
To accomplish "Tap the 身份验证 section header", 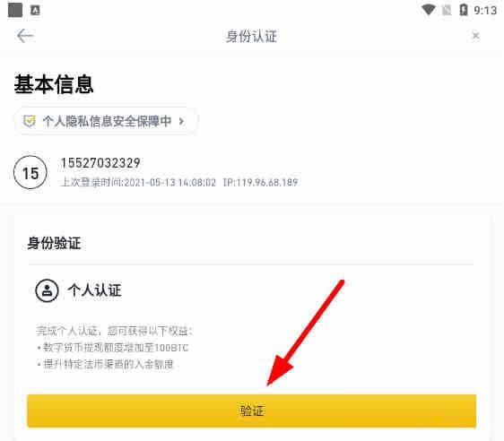I will point(54,243).
